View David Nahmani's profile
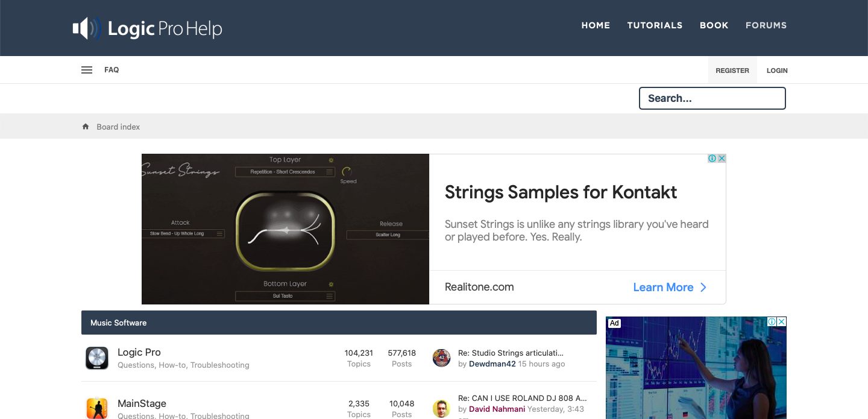 (x=497, y=409)
